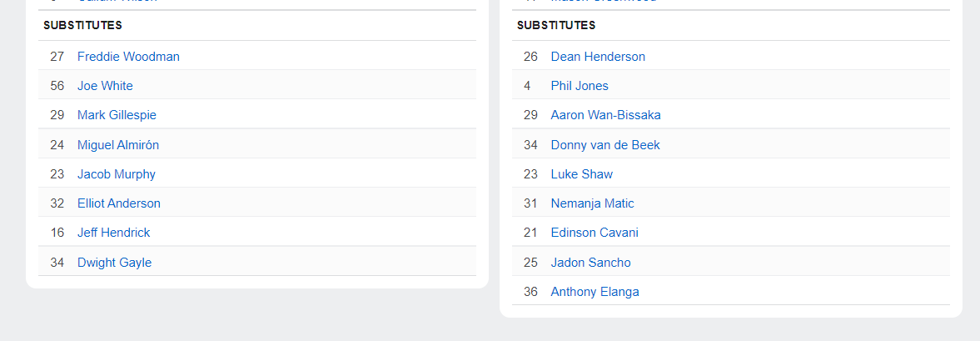Screen dimensions: 980x341
Task: Open Dwight Gayle's player page
Action: click(x=114, y=263)
